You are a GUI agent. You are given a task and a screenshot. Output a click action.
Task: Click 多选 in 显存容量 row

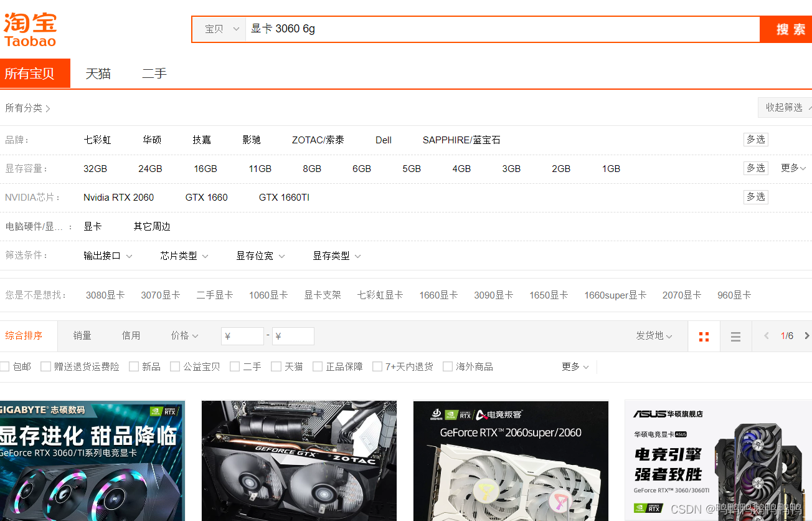(x=756, y=168)
